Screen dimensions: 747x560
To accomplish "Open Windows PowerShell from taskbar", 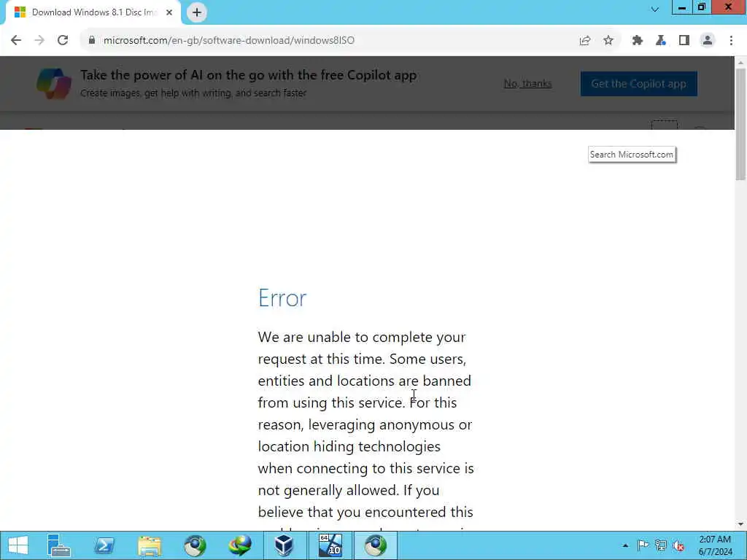I will point(104,545).
